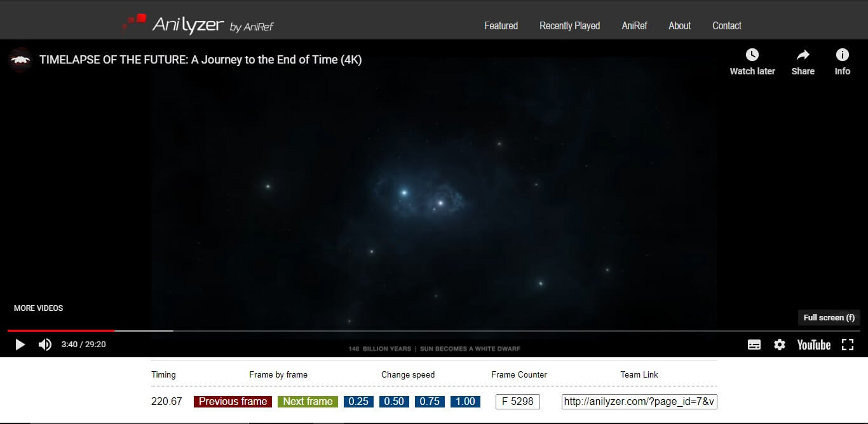This screenshot has width=868, height=424.
Task: Click the YouTube logo on the player
Action: coord(813,345)
